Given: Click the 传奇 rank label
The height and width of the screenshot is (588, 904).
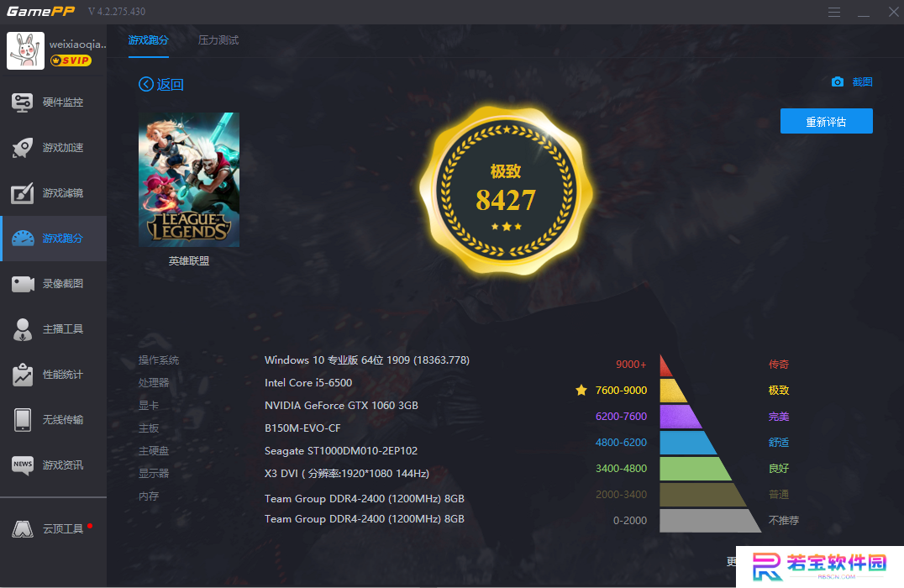Looking at the screenshot, I should pyautogui.click(x=778, y=365).
